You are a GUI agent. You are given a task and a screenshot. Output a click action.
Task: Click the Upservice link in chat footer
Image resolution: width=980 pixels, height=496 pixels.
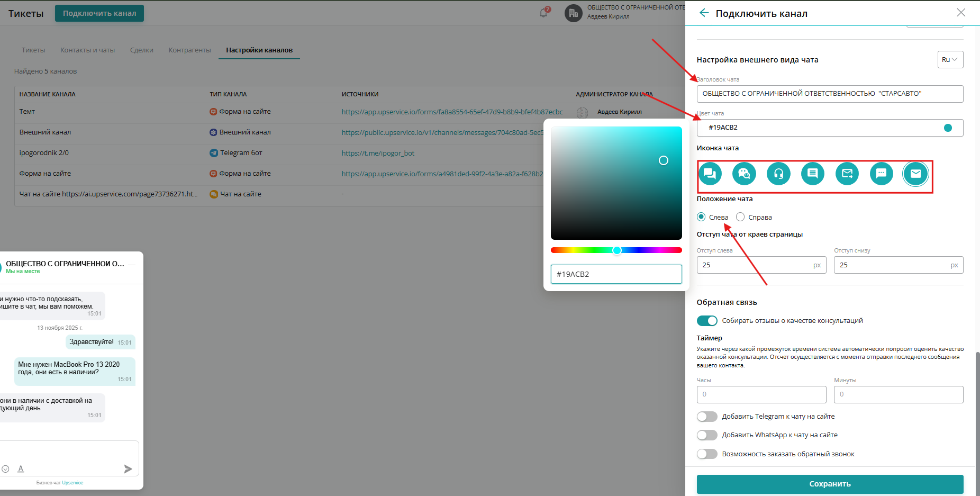click(72, 483)
